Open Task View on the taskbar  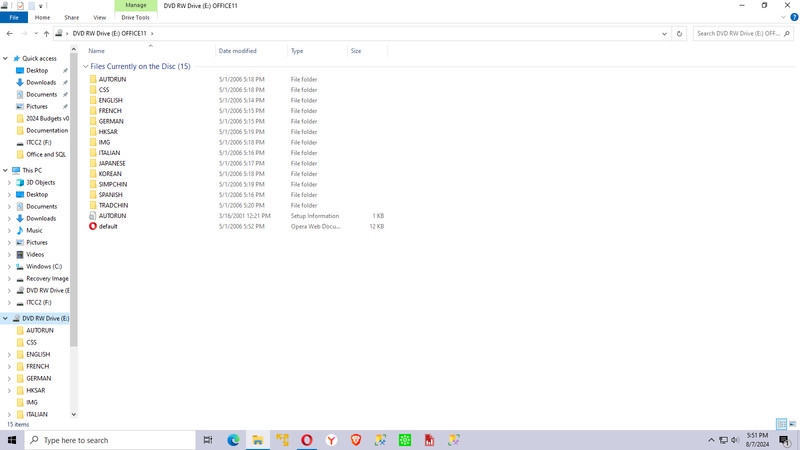point(208,440)
